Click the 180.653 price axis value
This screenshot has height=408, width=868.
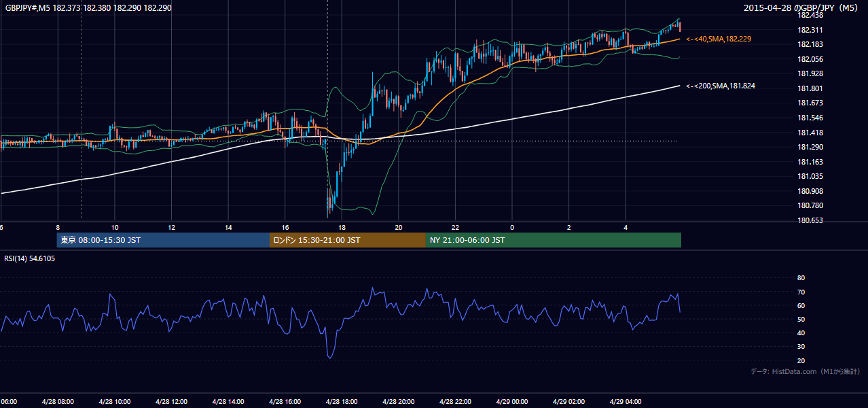pos(810,220)
